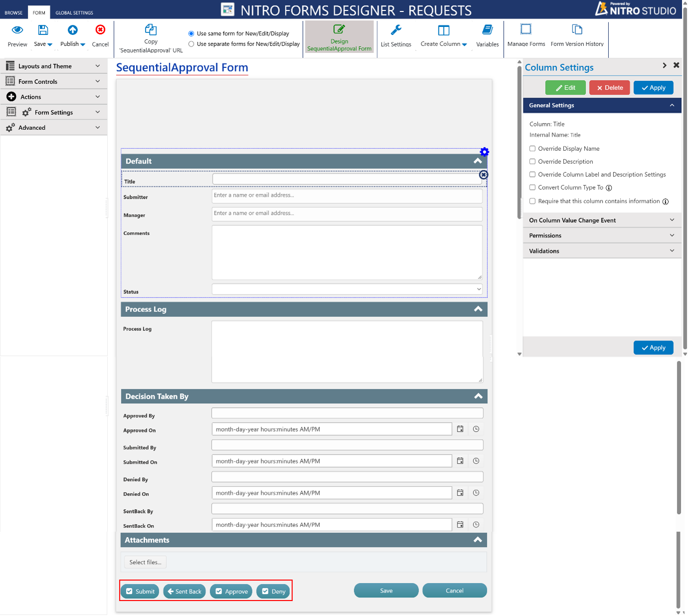
Task: Expand Advanced section in left panel
Action: pyautogui.click(x=54, y=128)
